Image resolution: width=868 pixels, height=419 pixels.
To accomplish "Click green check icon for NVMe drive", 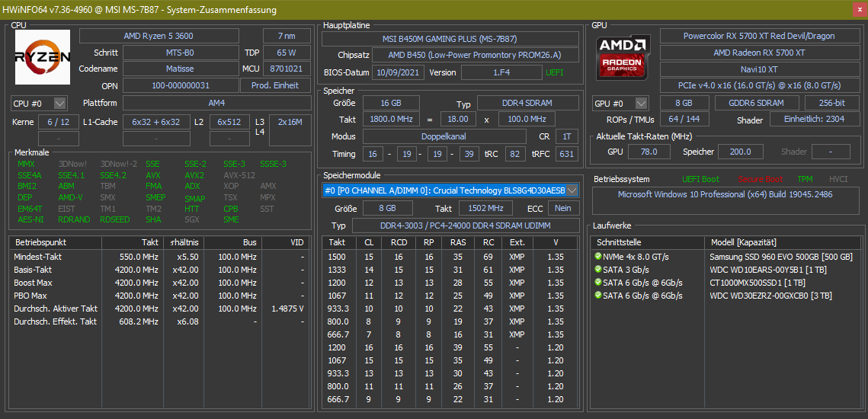I will 598,257.
